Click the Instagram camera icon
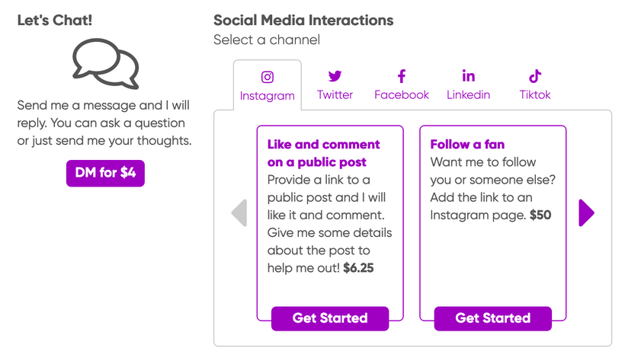 (268, 77)
